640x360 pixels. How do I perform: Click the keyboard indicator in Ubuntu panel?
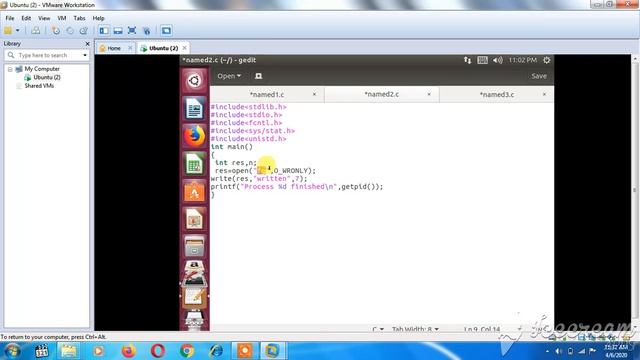pyautogui.click(x=482, y=60)
